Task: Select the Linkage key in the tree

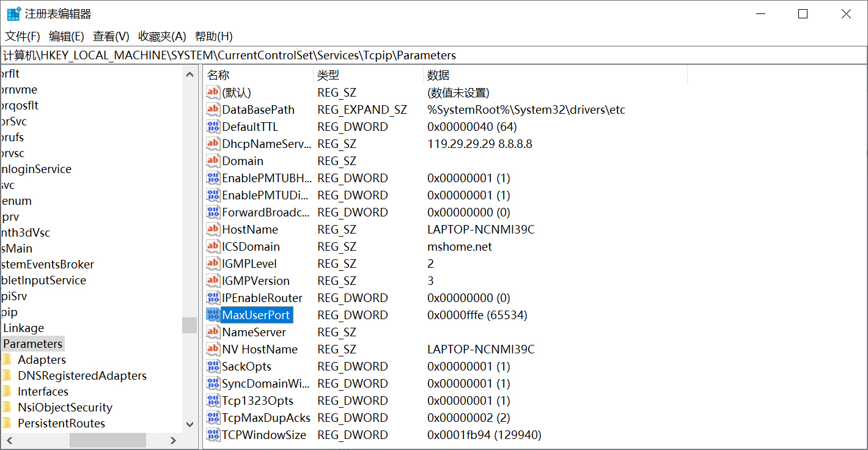Action: click(x=23, y=328)
